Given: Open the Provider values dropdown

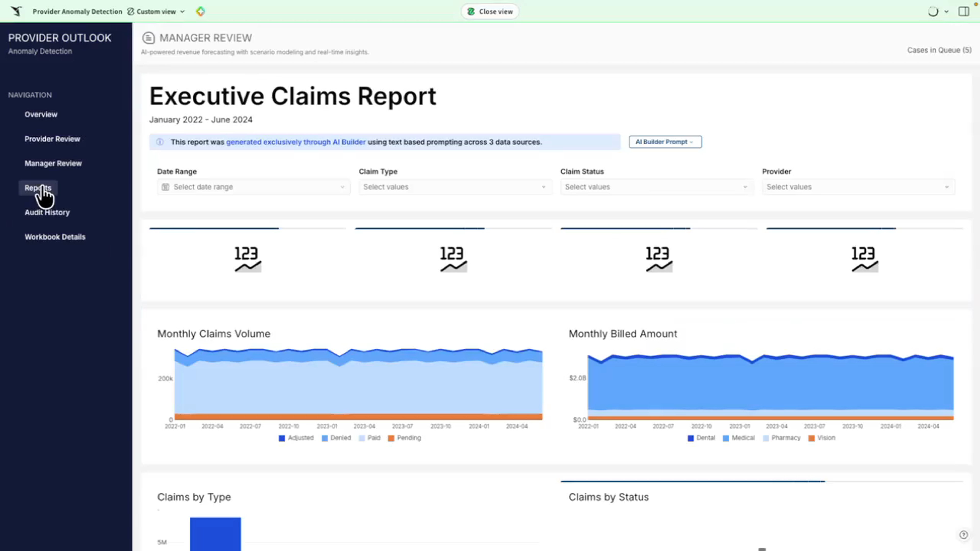Looking at the screenshot, I should [858, 187].
